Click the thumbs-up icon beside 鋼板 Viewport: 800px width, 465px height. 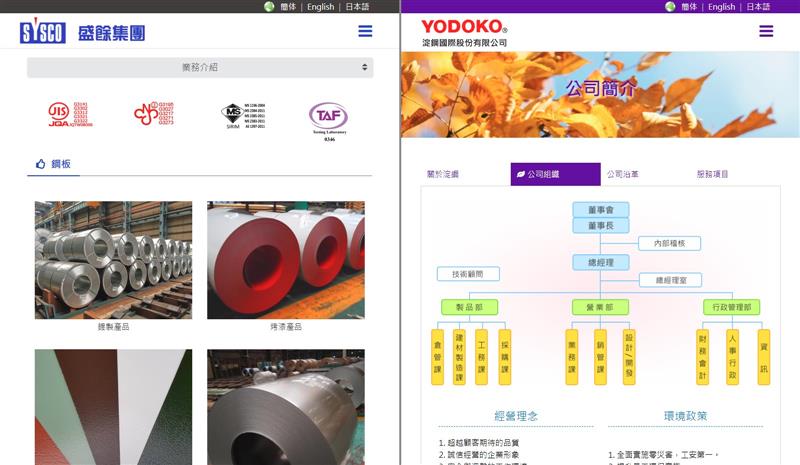41,164
